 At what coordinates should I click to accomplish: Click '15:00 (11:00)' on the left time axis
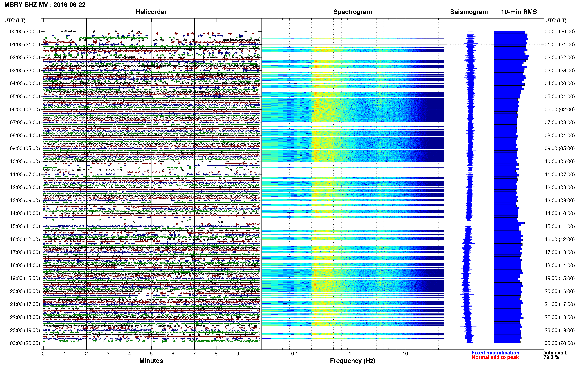(25, 226)
